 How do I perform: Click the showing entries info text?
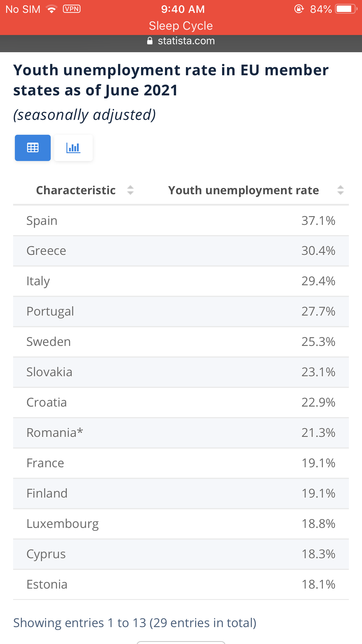[x=135, y=623]
